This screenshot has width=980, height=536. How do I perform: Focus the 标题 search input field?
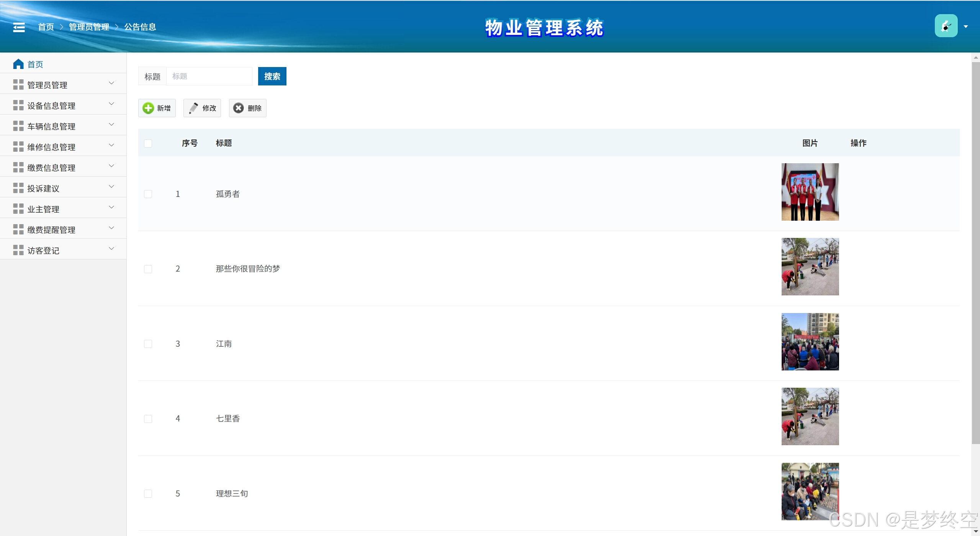pyautogui.click(x=209, y=76)
